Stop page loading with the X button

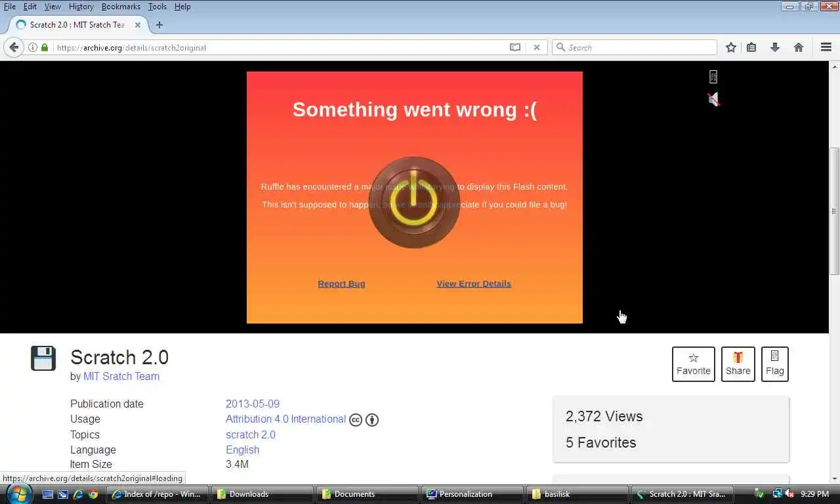[536, 47]
